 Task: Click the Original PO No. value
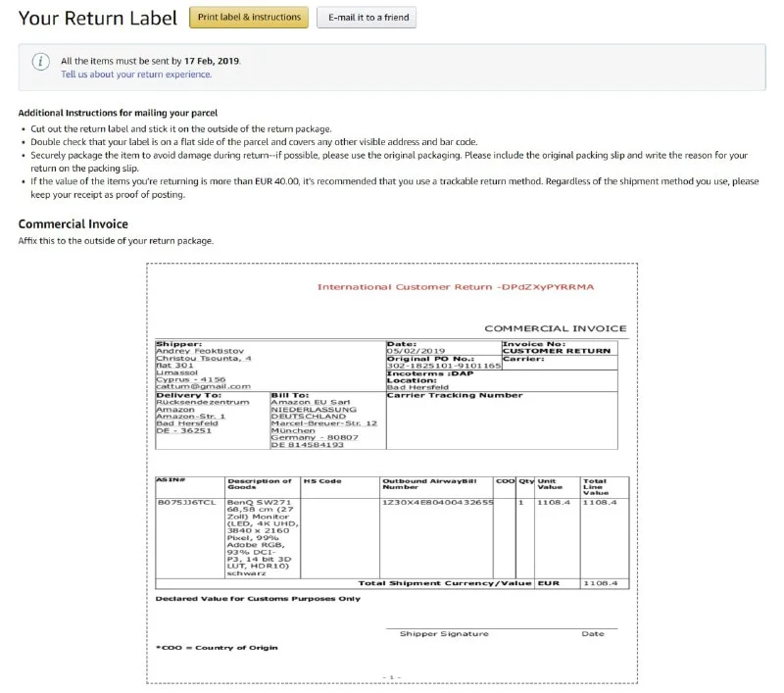tap(443, 366)
